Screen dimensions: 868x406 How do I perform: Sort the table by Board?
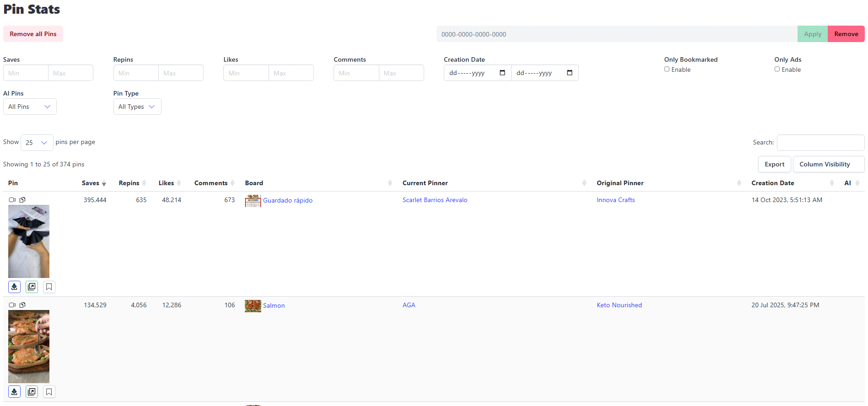pyautogui.click(x=318, y=183)
